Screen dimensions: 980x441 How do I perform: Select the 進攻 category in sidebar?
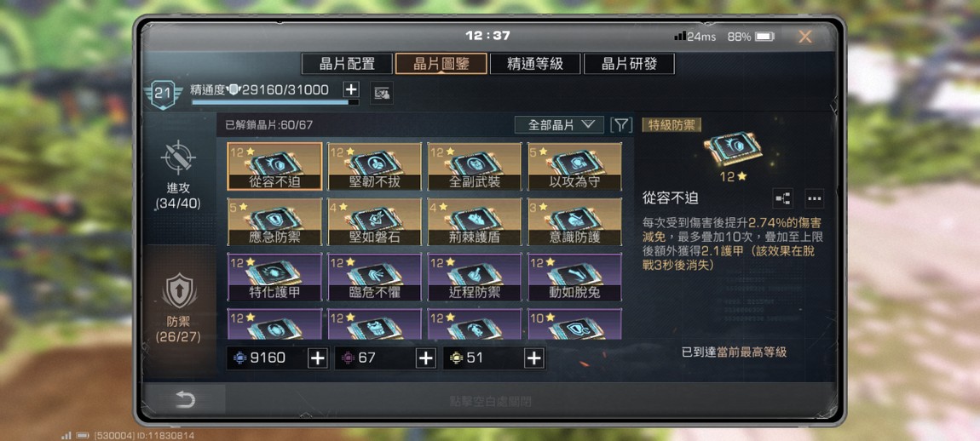coord(179,175)
